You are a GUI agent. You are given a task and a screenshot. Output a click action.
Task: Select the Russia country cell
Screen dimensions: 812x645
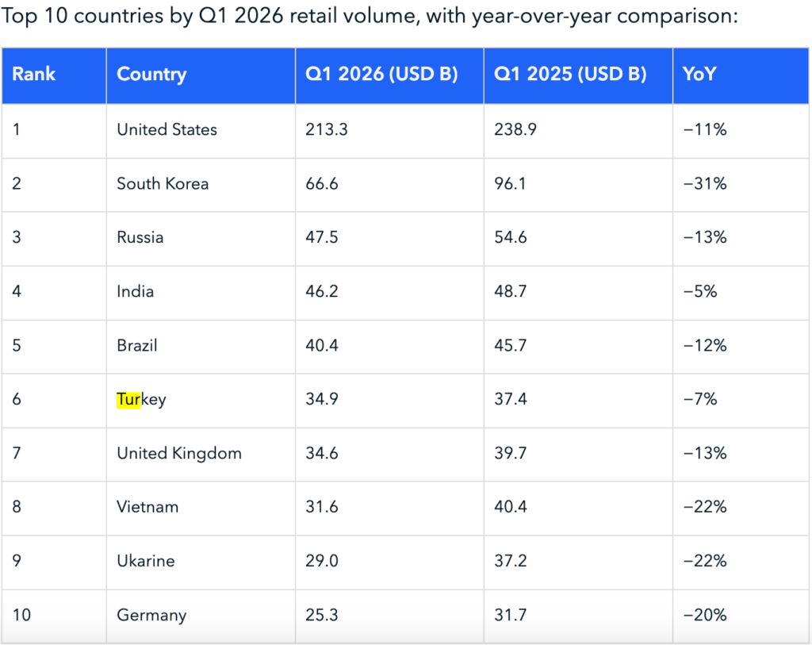coord(201,238)
